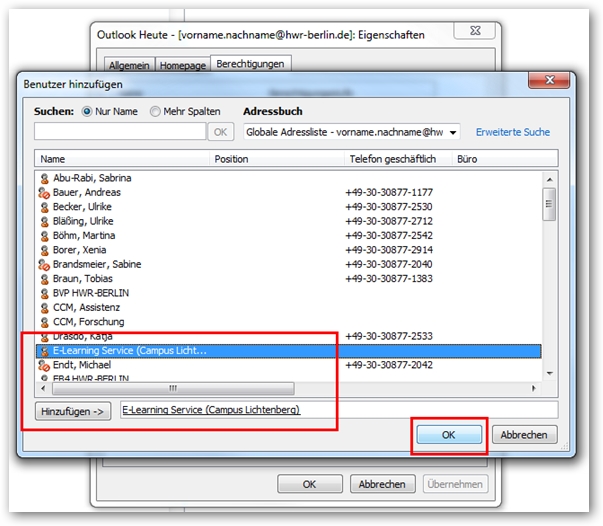Sort list by Büro column header
This screenshot has height=526, width=603.
505,159
